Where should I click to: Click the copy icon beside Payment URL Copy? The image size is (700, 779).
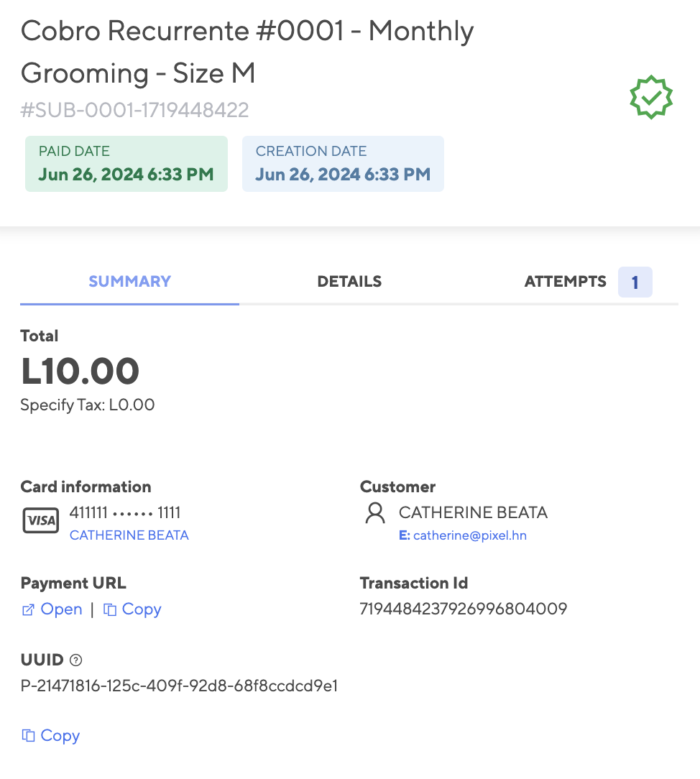pyautogui.click(x=110, y=609)
